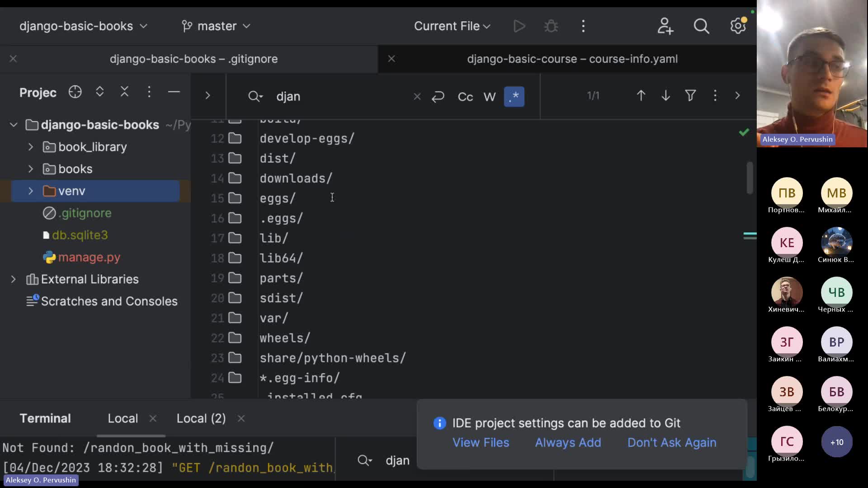
Task: Collapse the django-basic-books root folder
Action: pyautogui.click(x=14, y=125)
